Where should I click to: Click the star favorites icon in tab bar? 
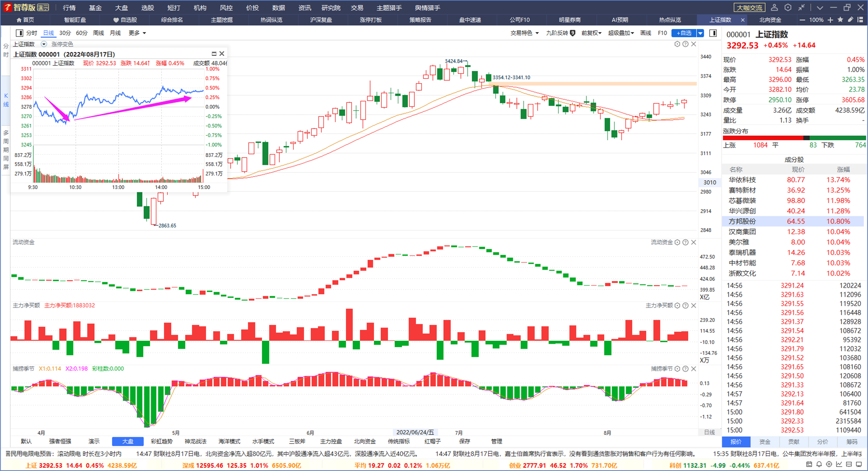coord(840,20)
